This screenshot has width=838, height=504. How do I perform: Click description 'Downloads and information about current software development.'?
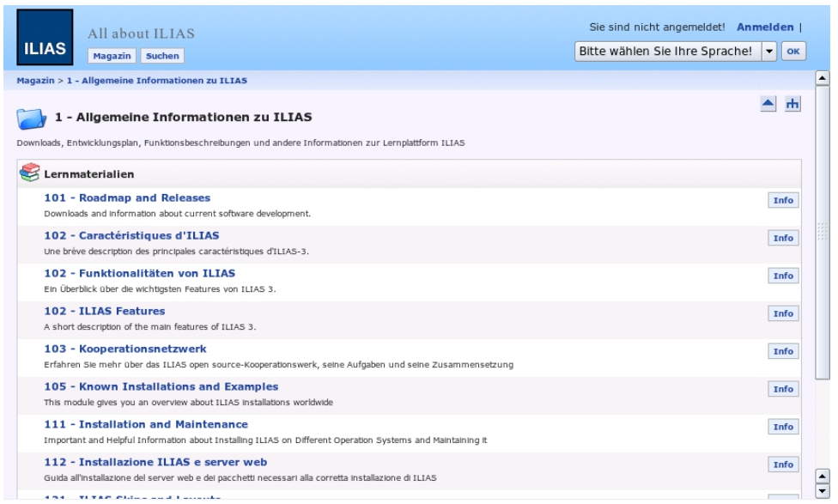click(x=177, y=214)
